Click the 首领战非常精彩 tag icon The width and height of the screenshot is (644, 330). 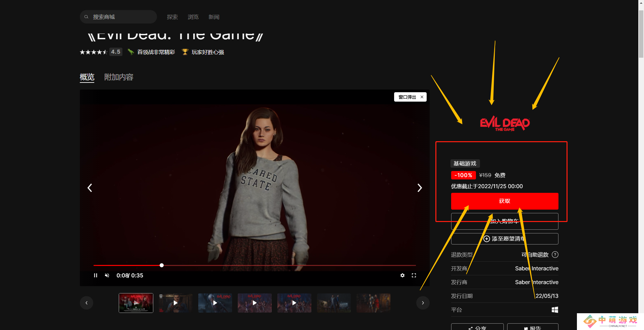pos(131,52)
